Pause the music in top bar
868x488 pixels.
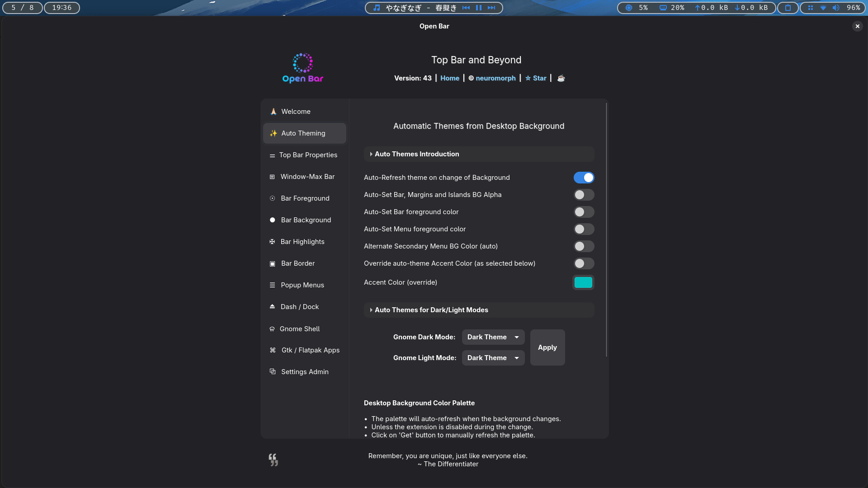coord(479,8)
